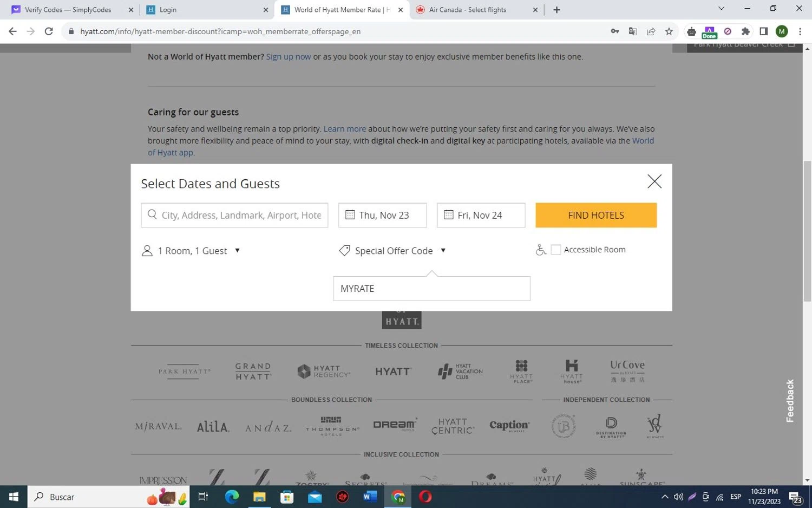
Task: Open the Extensions puzzle icon
Action: click(x=745, y=31)
